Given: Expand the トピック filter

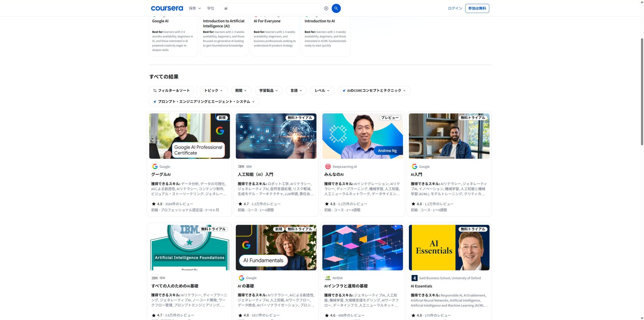Looking at the screenshot, I should pyautogui.click(x=213, y=91).
